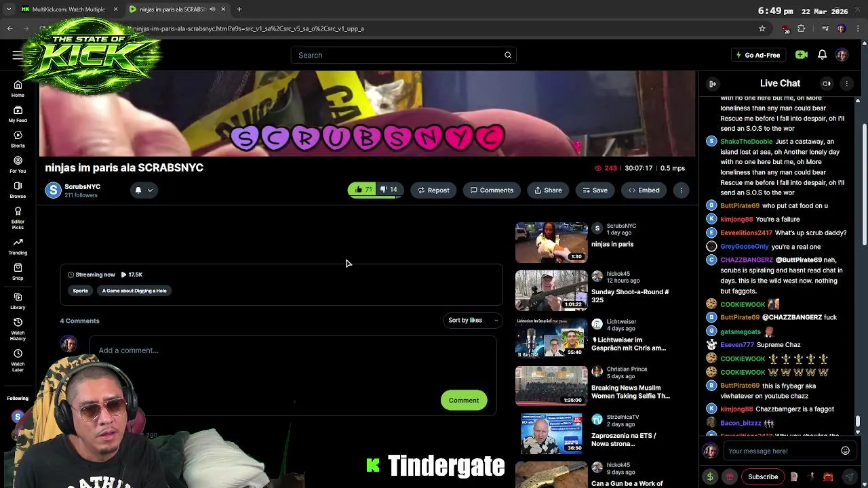
Task: Open Editor Picks in sidebar
Action: (x=18, y=218)
